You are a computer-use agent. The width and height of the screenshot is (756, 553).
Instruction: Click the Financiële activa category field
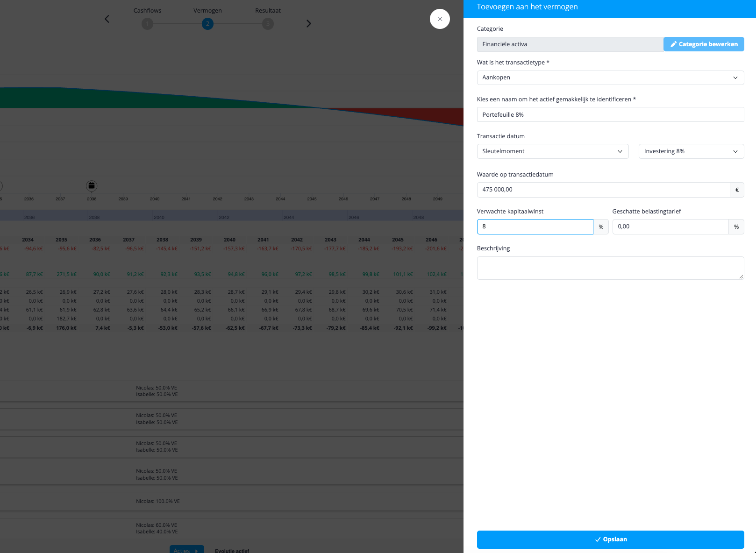click(x=570, y=44)
